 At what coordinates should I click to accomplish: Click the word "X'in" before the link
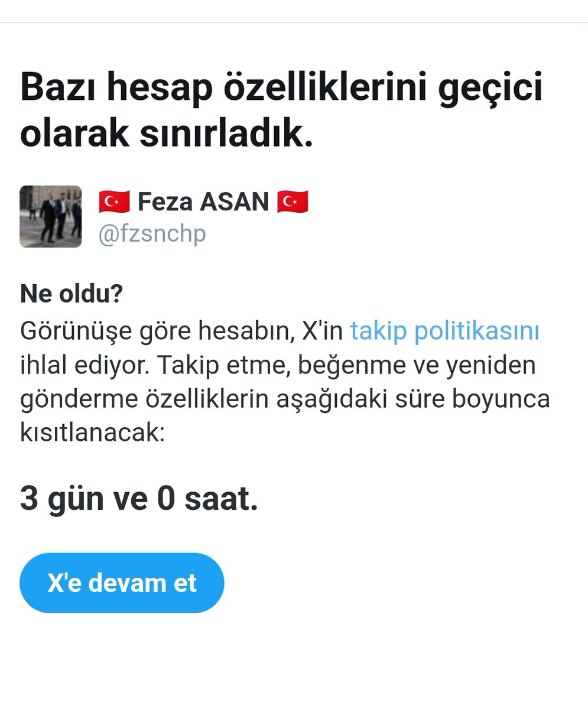pos(323,331)
